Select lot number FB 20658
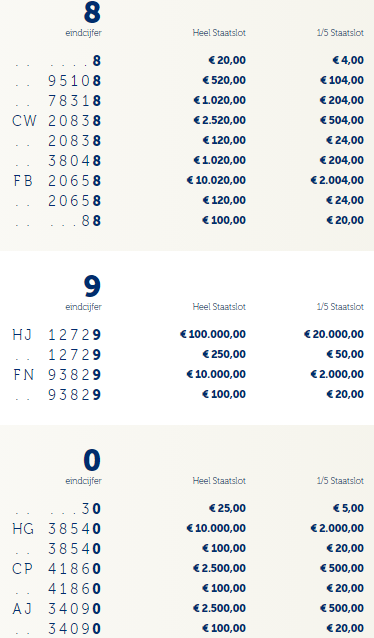 (57, 181)
